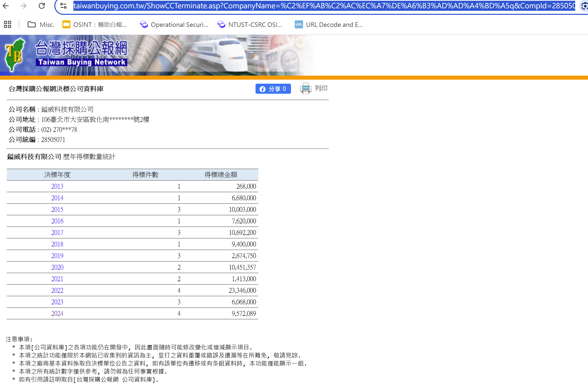The width and height of the screenshot is (588, 389).
Task: Open the 2024 award year link
Action: click(x=57, y=314)
